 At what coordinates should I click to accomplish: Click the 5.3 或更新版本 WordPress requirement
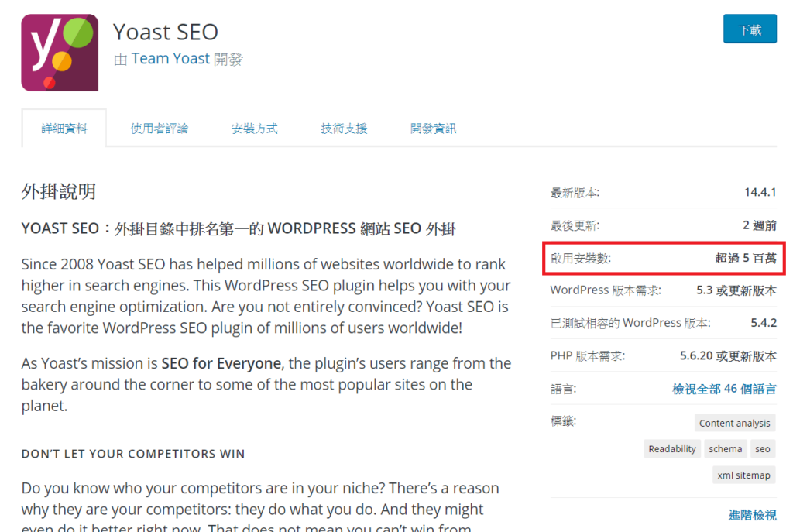[736, 290]
